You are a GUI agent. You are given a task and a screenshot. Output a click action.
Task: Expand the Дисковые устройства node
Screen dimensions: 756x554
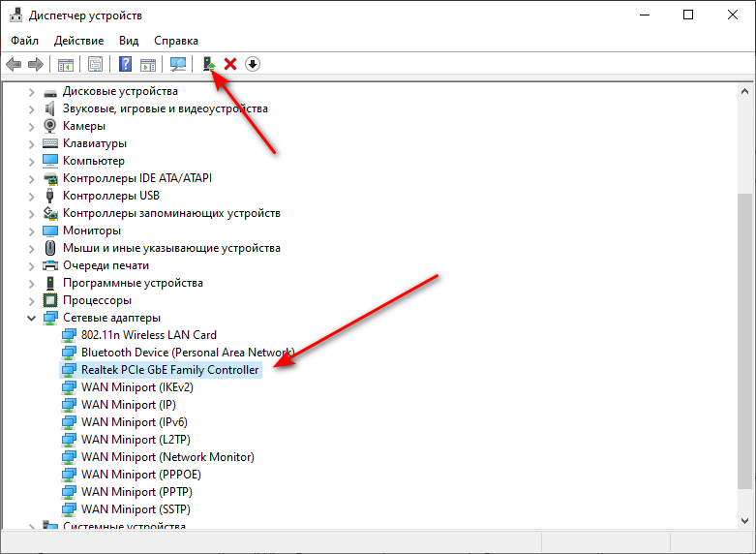pos(31,91)
